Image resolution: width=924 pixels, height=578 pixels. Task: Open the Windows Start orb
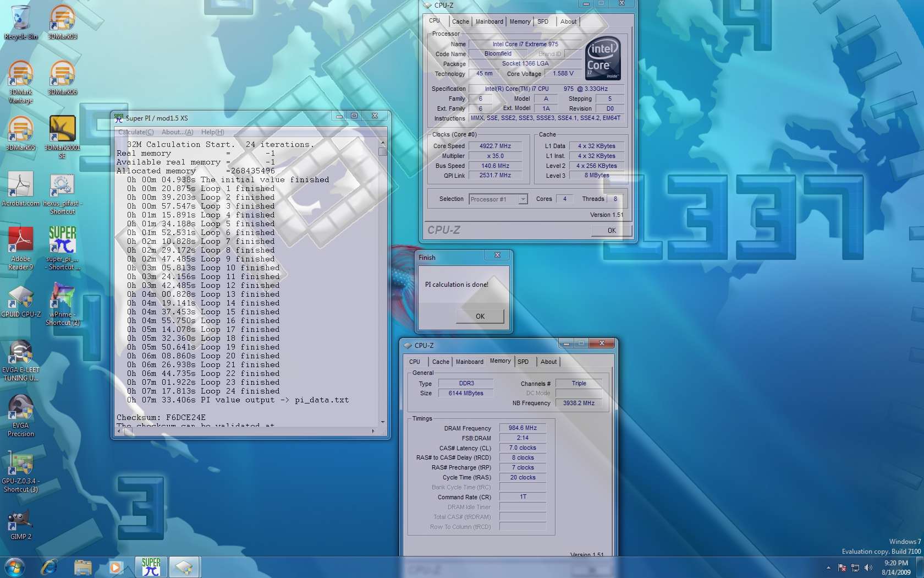pos(14,567)
